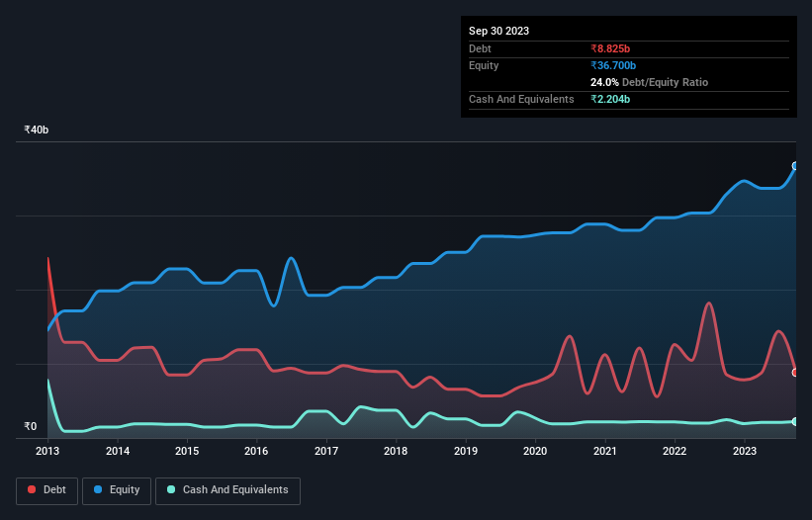This screenshot has width=812, height=520.
Task: Click the ₹8.825b debt value
Action: [610, 48]
